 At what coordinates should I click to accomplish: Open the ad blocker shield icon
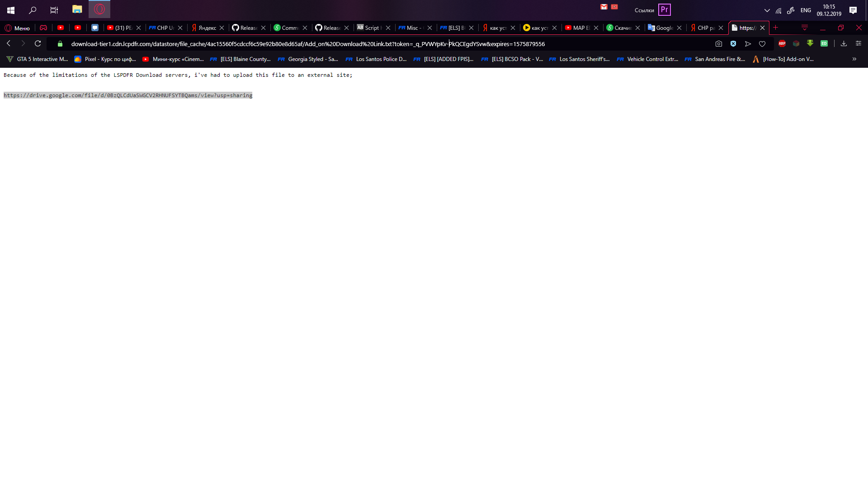tap(733, 44)
